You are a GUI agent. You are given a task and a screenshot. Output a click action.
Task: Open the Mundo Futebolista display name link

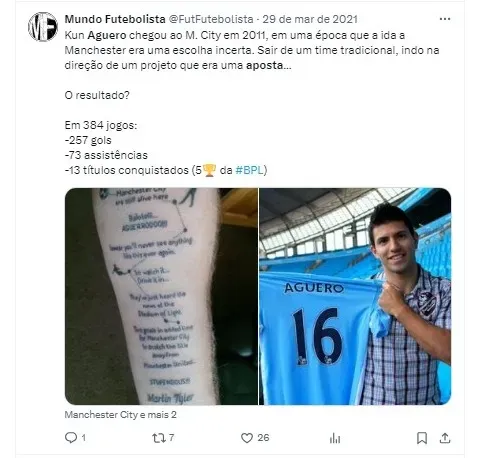(x=115, y=19)
